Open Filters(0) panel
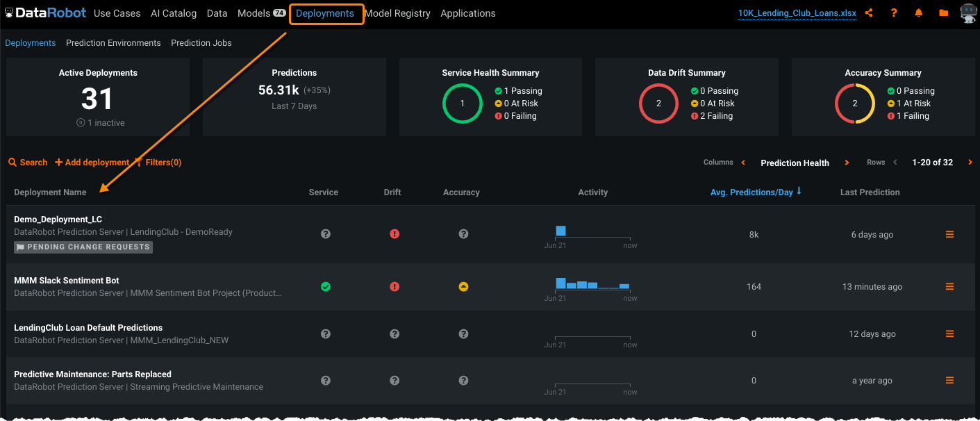 click(158, 163)
